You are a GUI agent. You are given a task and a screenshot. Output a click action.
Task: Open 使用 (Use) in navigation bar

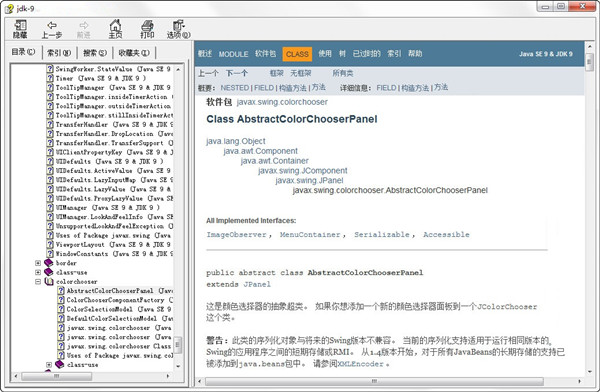(x=325, y=54)
